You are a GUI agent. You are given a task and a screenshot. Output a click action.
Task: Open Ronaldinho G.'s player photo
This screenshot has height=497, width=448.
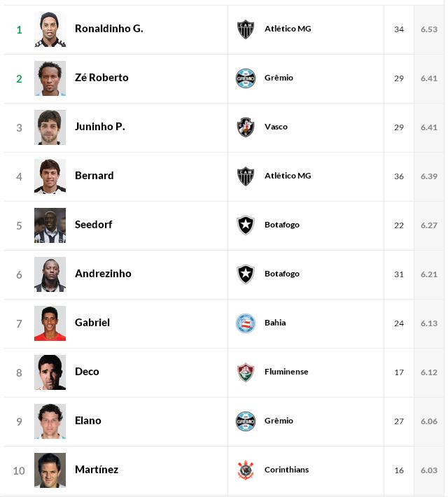click(50, 29)
